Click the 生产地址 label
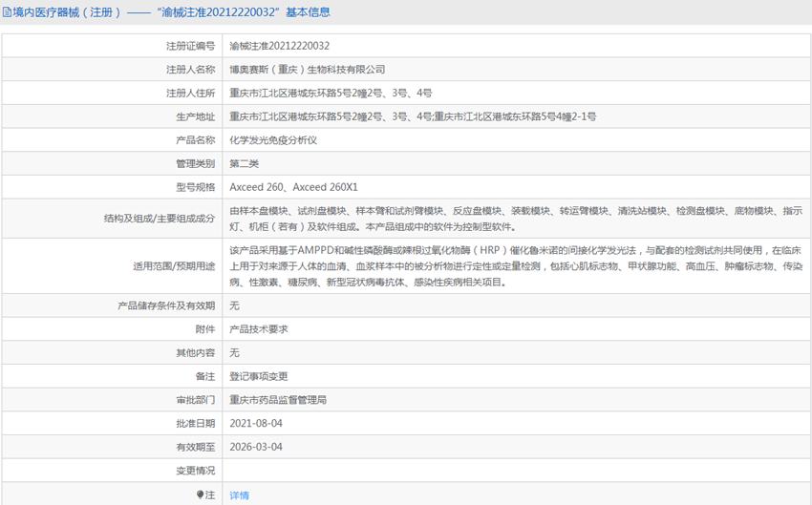The image size is (812, 505). (195, 116)
